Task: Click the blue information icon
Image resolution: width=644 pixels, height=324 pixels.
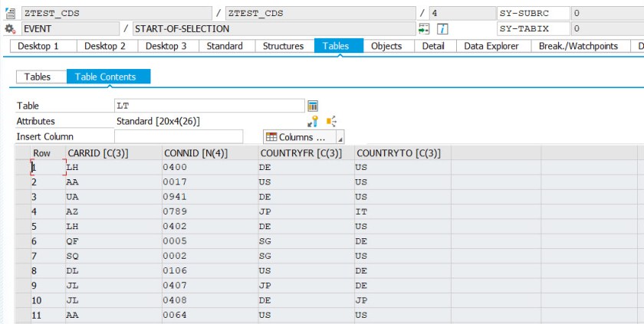Action: click(442, 28)
